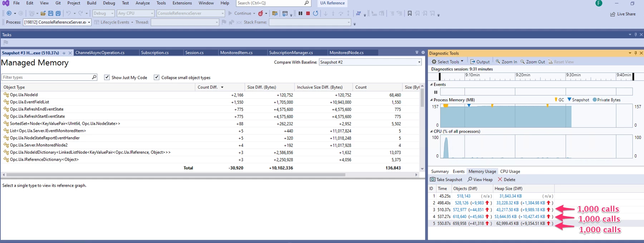Open the Compare With Baseline dropdown
This screenshot has height=243, width=644.
coord(419,62)
